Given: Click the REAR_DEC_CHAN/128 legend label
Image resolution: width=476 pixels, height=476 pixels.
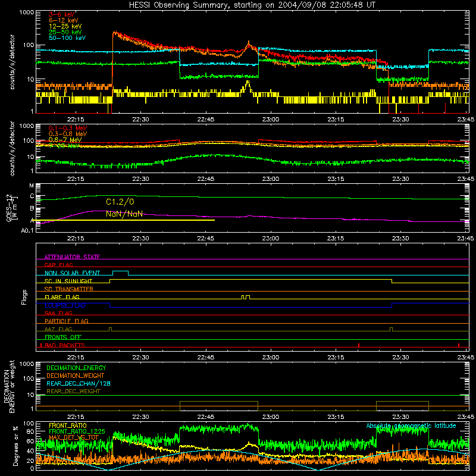Looking at the screenshot, I should click(x=79, y=383).
